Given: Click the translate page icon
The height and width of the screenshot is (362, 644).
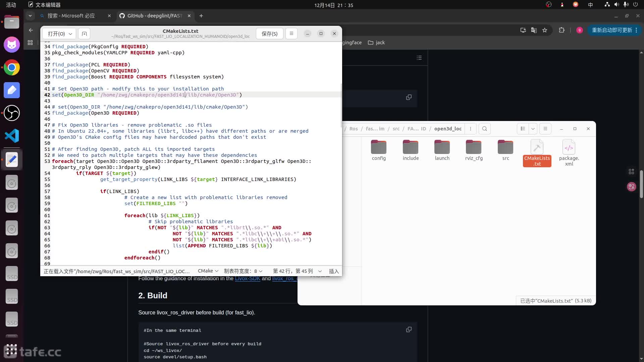Looking at the screenshot, I should click(534, 30).
